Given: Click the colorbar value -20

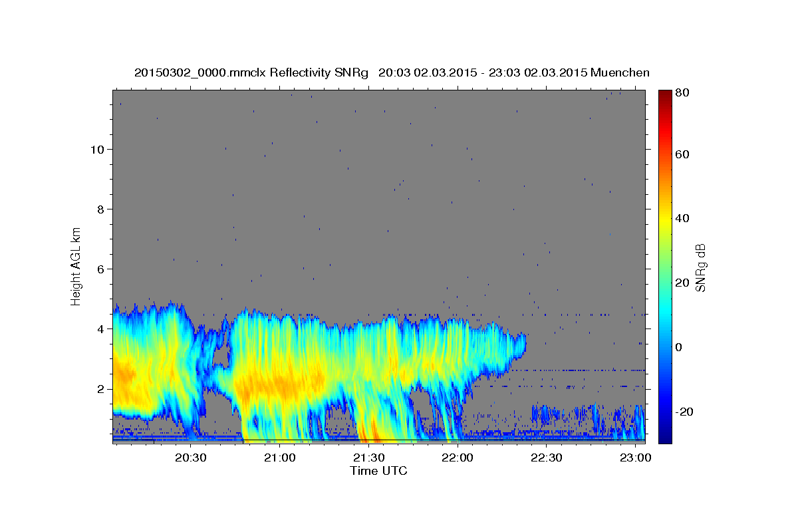Looking at the screenshot, I should pyautogui.click(x=684, y=412).
